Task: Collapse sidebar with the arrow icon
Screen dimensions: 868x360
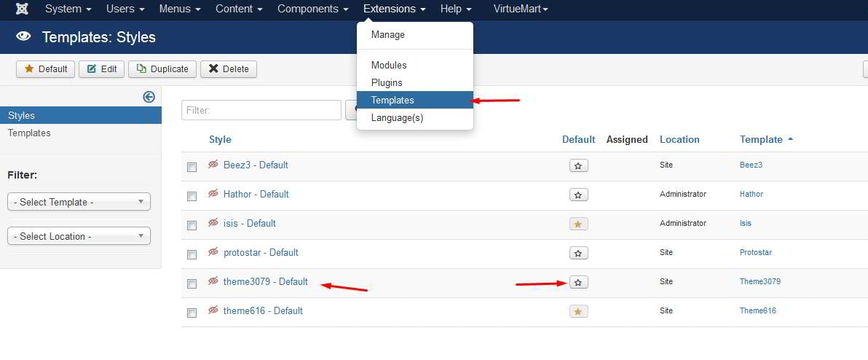Action: coord(149,97)
